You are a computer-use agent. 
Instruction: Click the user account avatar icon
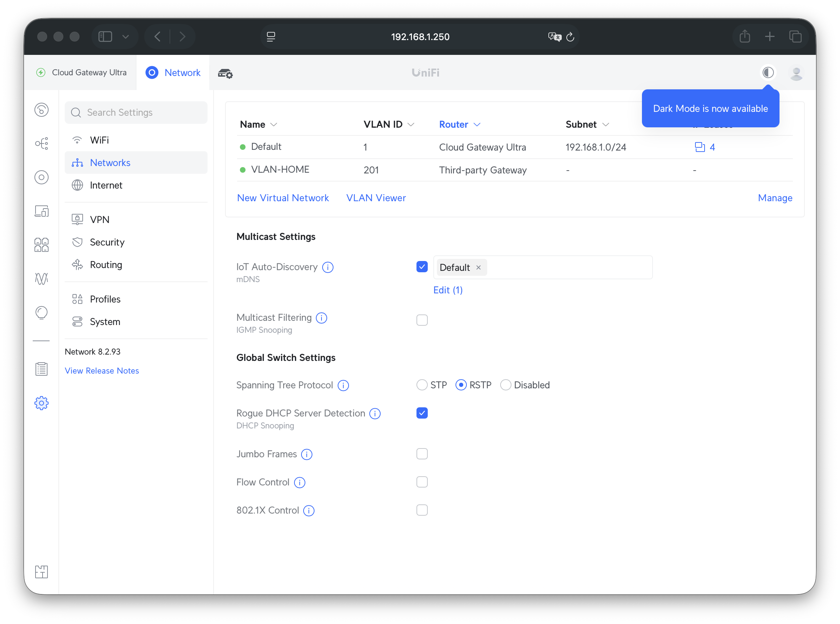[x=796, y=73]
